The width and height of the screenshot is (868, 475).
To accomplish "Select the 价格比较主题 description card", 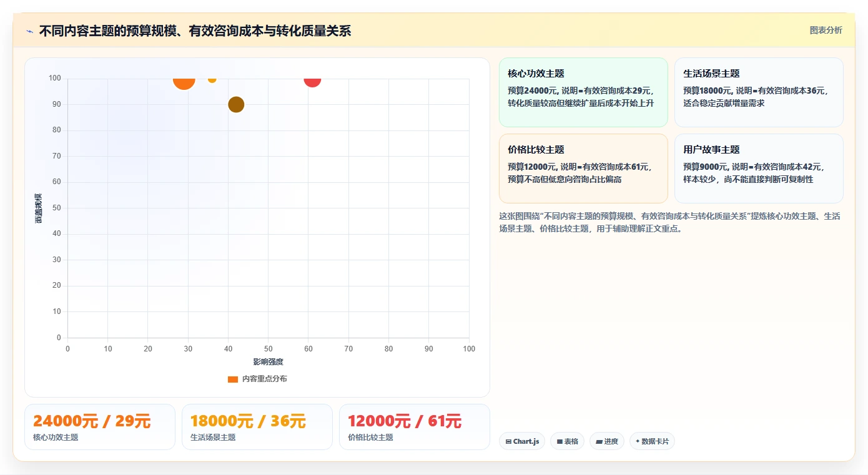I will [583, 169].
